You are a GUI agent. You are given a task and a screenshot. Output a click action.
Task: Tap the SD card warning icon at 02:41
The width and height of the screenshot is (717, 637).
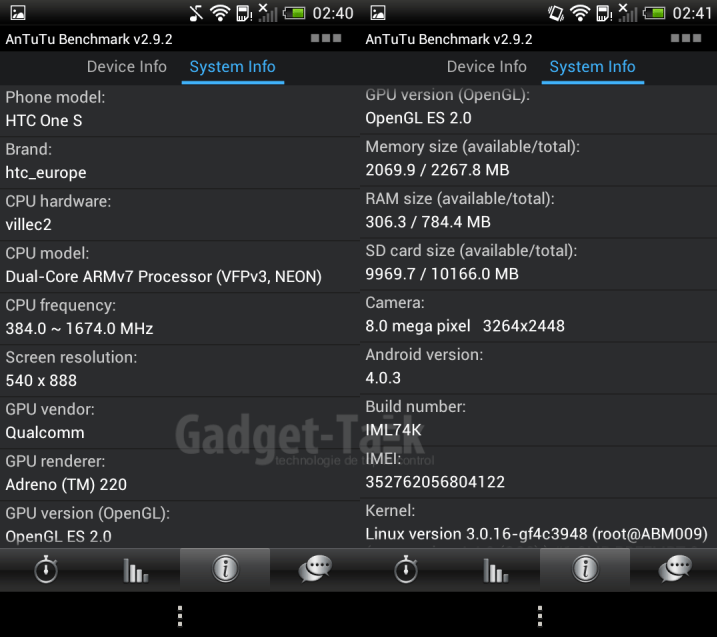pyautogui.click(x=604, y=14)
